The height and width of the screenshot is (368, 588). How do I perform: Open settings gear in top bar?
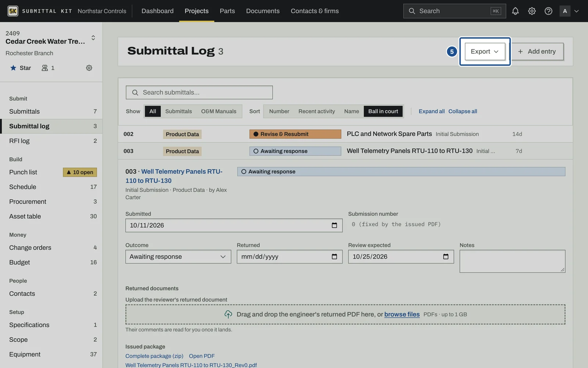(532, 11)
